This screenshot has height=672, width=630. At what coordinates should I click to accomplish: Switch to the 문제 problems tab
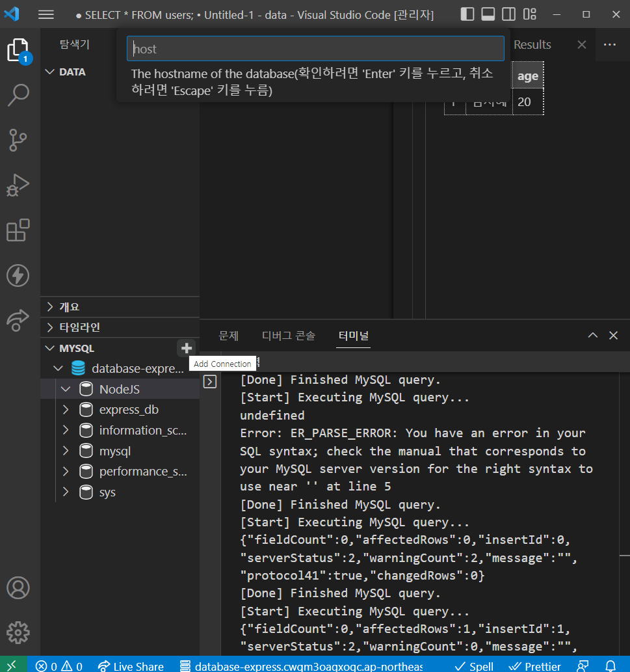point(228,336)
